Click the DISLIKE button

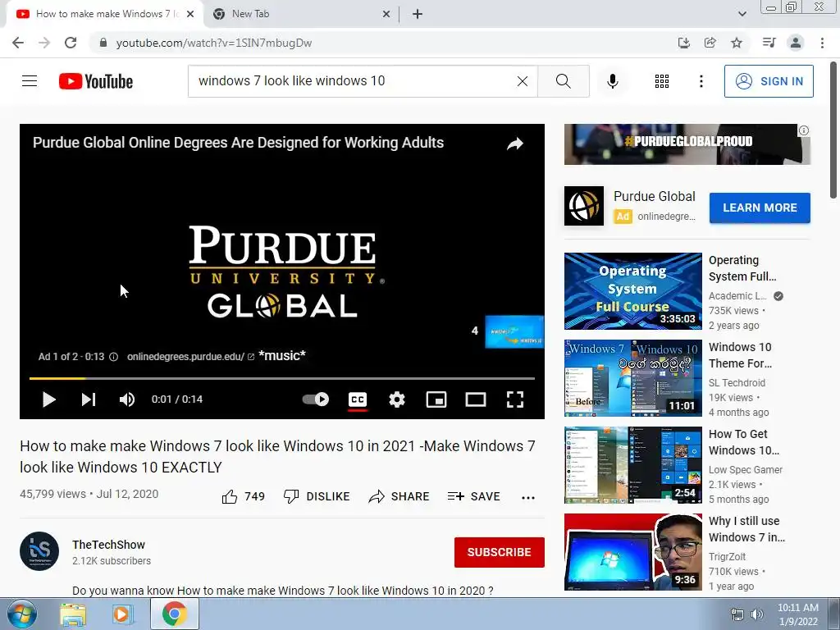pyautogui.click(x=317, y=496)
